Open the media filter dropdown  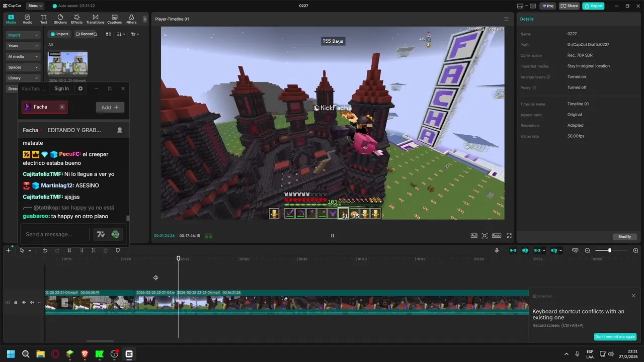click(134, 34)
